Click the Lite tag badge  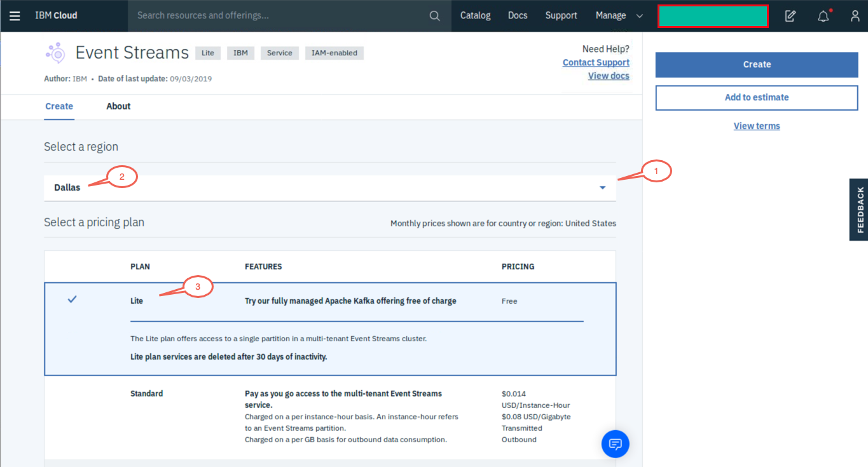[x=208, y=53]
